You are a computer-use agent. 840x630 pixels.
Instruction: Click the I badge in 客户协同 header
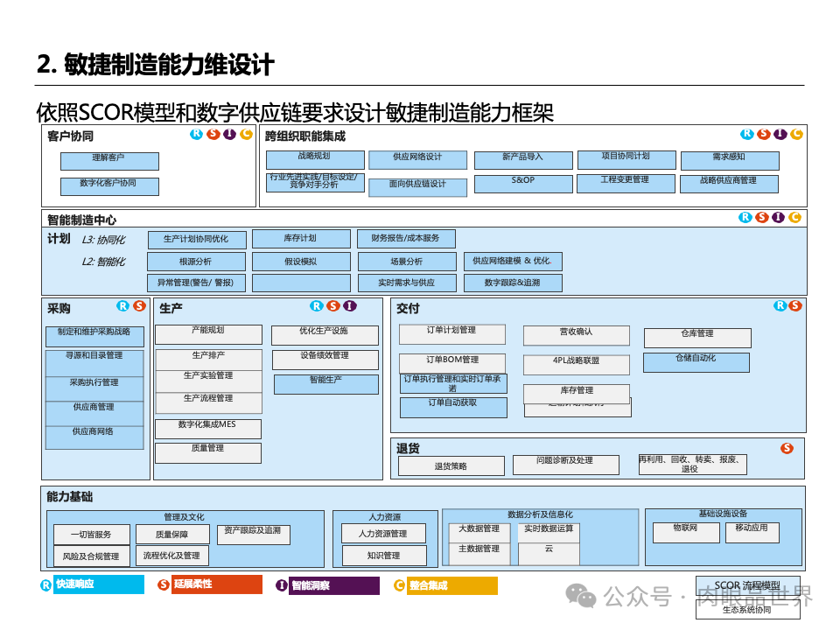click(229, 134)
